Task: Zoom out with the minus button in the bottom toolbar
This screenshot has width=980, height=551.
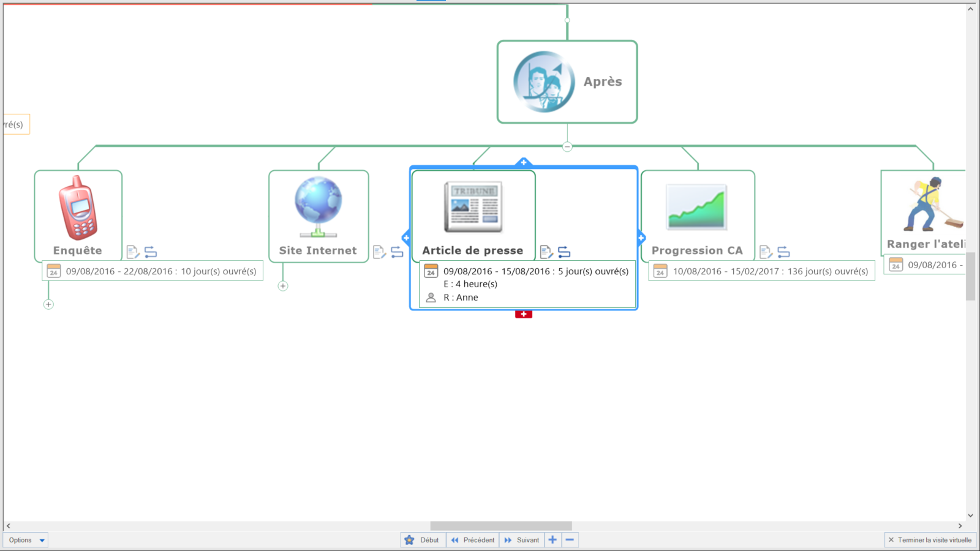Action: pyautogui.click(x=570, y=540)
